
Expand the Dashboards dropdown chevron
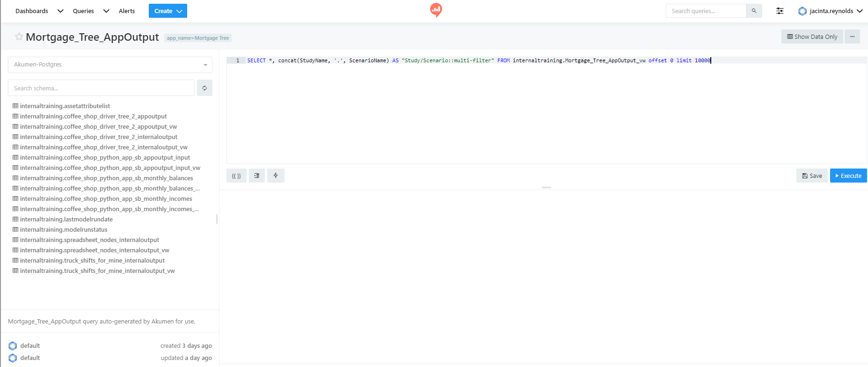point(60,11)
